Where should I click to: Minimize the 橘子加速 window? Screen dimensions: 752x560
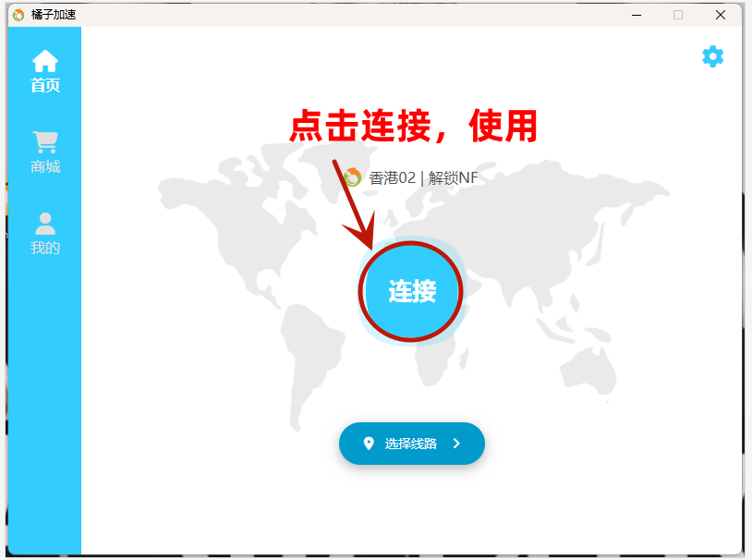pos(637,15)
